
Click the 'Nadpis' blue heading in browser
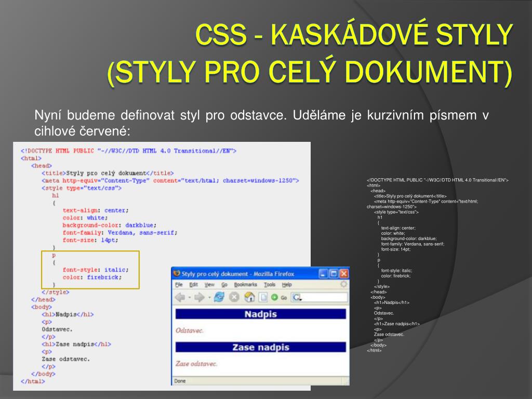coord(261,314)
